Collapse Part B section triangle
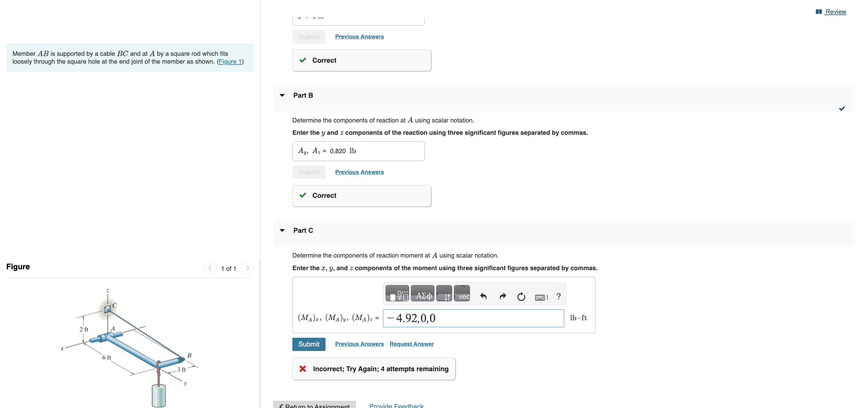This screenshot has width=868, height=408. [x=282, y=95]
